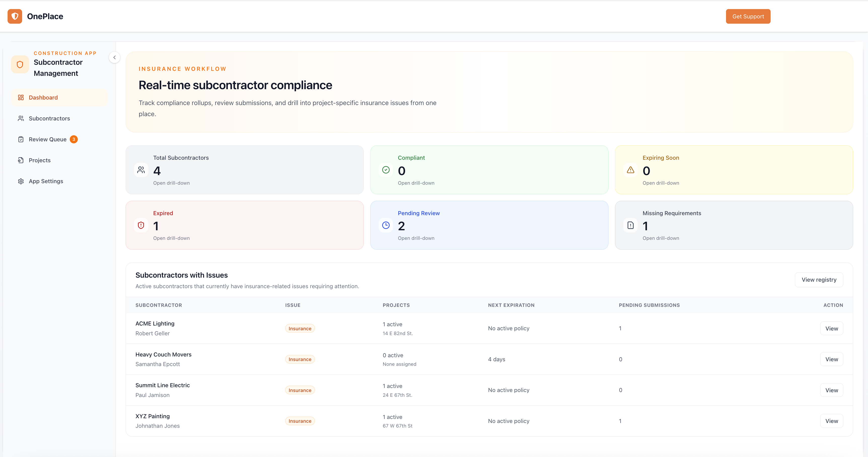868x457 pixels.
Task: Click the Pending Review clock icon
Action: (x=386, y=225)
